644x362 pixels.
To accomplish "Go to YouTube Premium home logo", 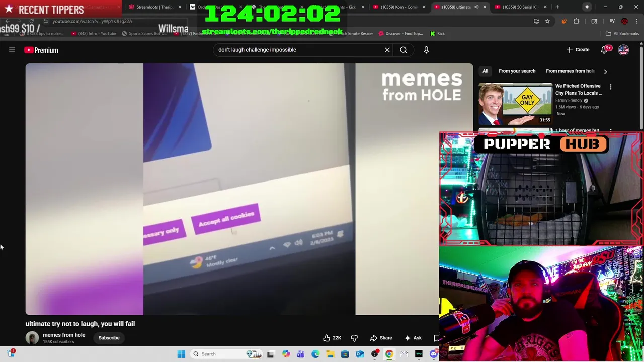I will pyautogui.click(x=41, y=50).
